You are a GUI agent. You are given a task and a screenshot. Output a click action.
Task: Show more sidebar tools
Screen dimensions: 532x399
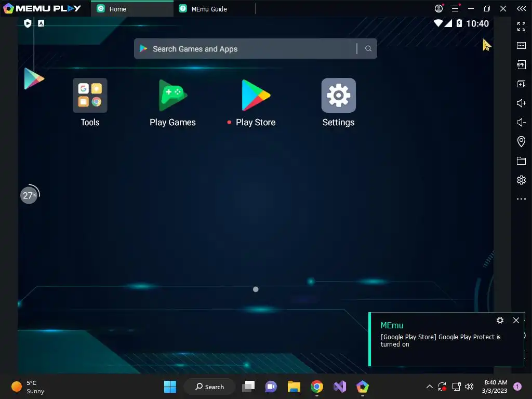point(521,199)
